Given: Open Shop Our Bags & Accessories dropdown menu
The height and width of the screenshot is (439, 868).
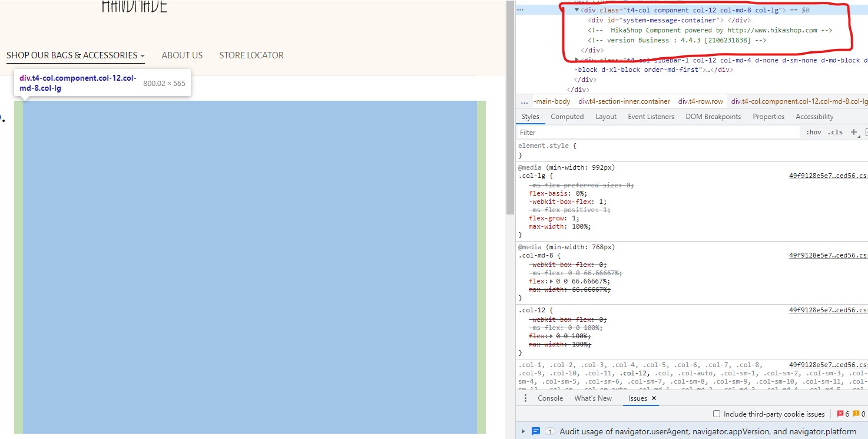Looking at the screenshot, I should [75, 55].
